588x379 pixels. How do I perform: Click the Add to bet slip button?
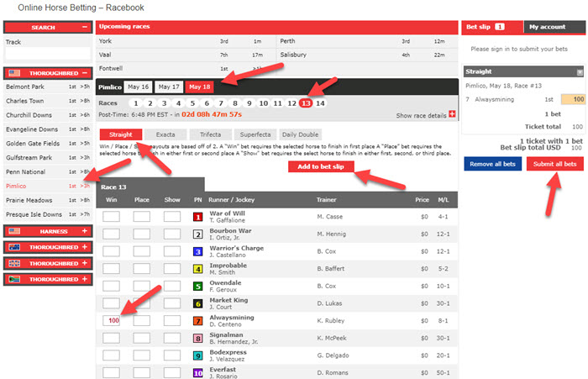[321, 166]
